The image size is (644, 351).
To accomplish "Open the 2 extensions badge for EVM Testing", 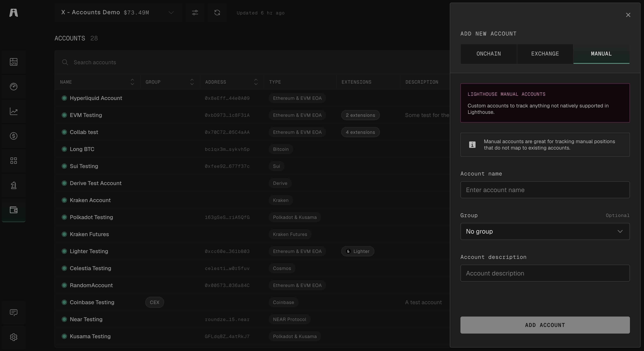I will pos(361,115).
